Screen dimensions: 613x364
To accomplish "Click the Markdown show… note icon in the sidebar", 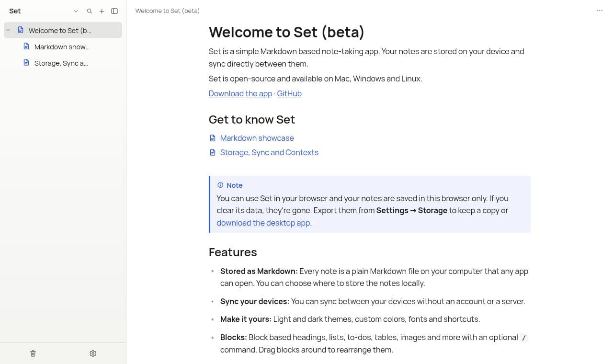I will click(26, 46).
